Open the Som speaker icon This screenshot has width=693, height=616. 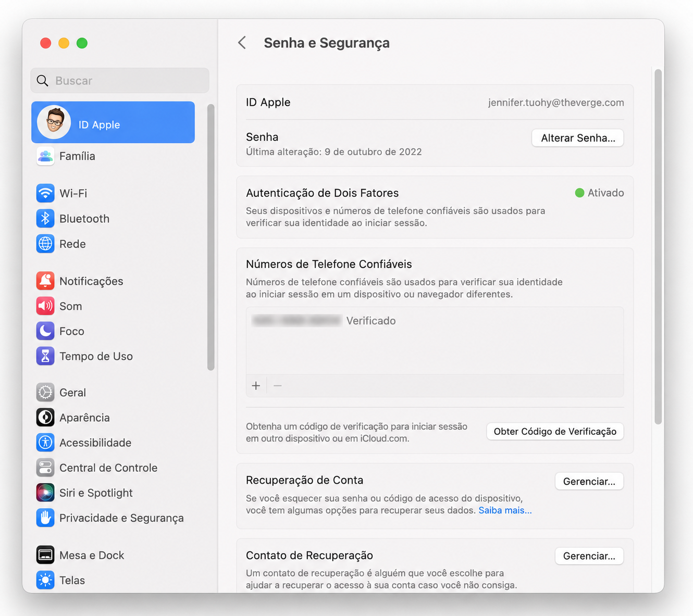45,306
